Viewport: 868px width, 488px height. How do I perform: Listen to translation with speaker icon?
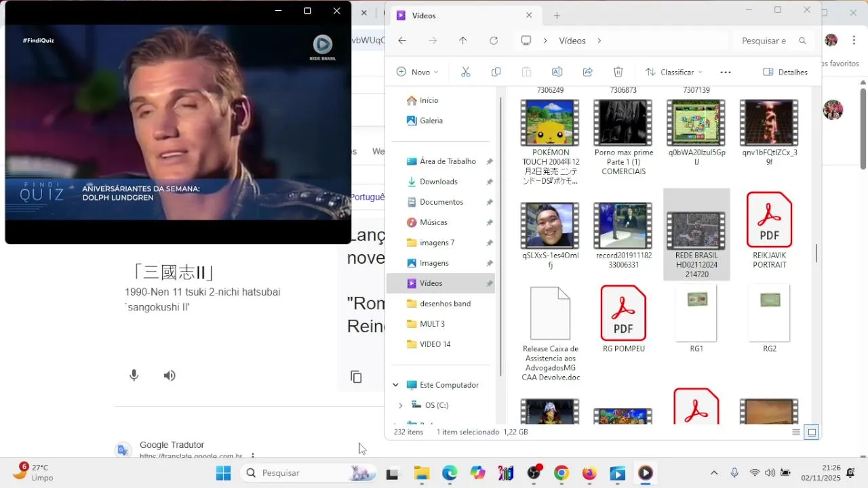(x=170, y=375)
